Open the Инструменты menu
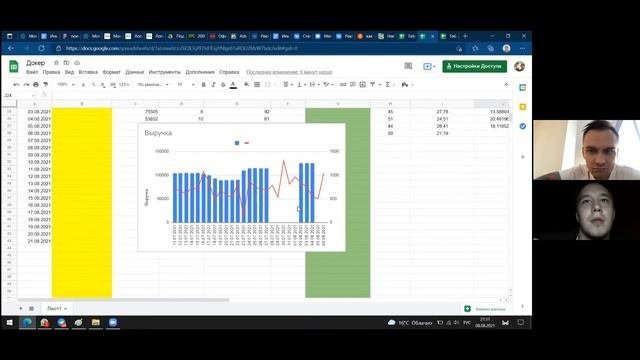 (164, 72)
